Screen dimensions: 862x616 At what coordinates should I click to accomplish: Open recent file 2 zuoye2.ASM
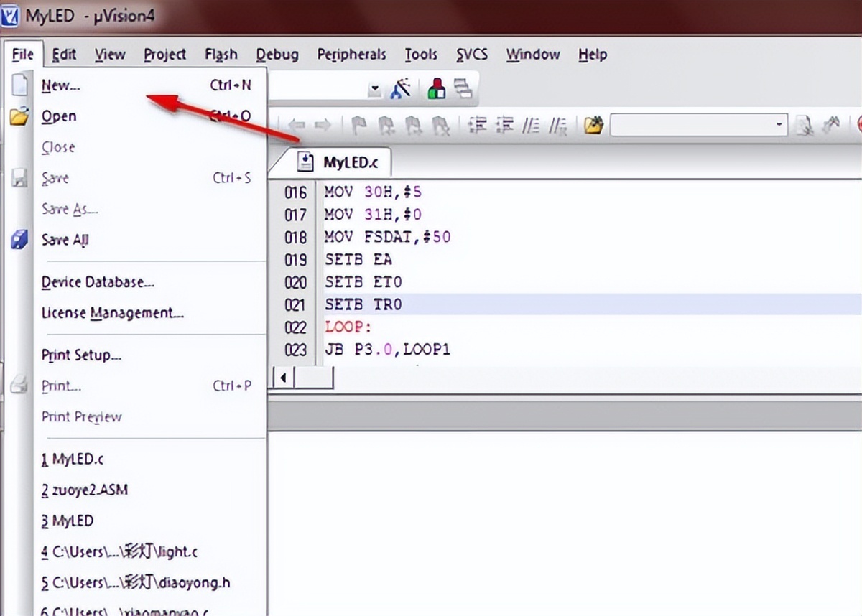tap(85, 490)
